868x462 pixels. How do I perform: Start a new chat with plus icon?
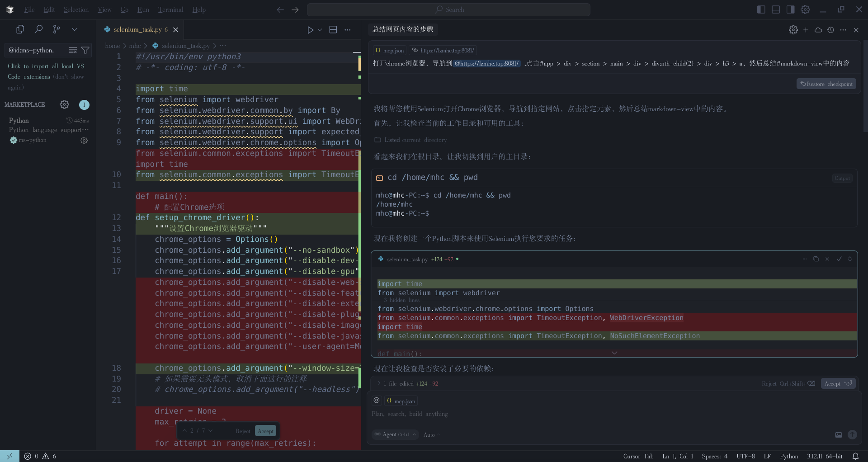806,30
